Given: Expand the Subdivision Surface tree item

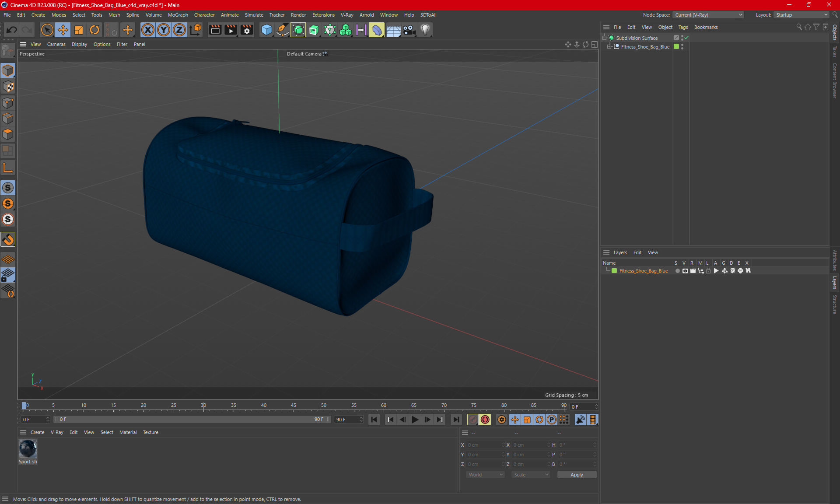Looking at the screenshot, I should (605, 38).
